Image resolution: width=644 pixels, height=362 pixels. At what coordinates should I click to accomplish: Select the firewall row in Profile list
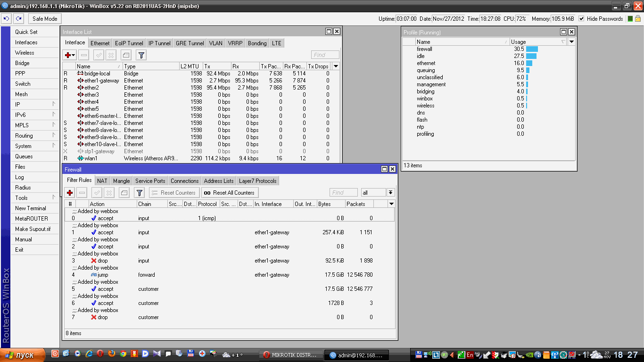(488, 49)
